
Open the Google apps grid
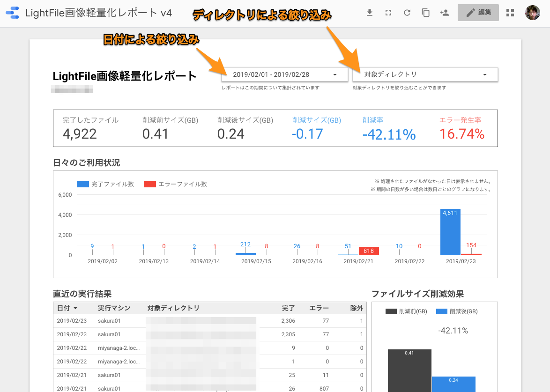point(510,13)
